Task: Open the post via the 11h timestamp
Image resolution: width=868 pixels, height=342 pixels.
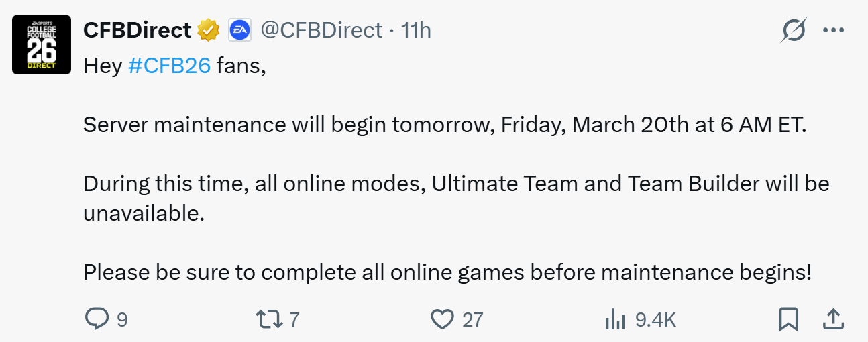Action: (x=416, y=30)
